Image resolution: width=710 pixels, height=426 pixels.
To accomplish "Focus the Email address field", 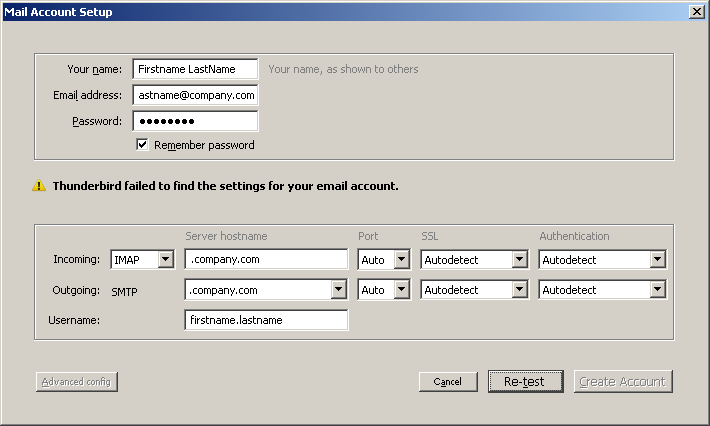I will click(195, 95).
